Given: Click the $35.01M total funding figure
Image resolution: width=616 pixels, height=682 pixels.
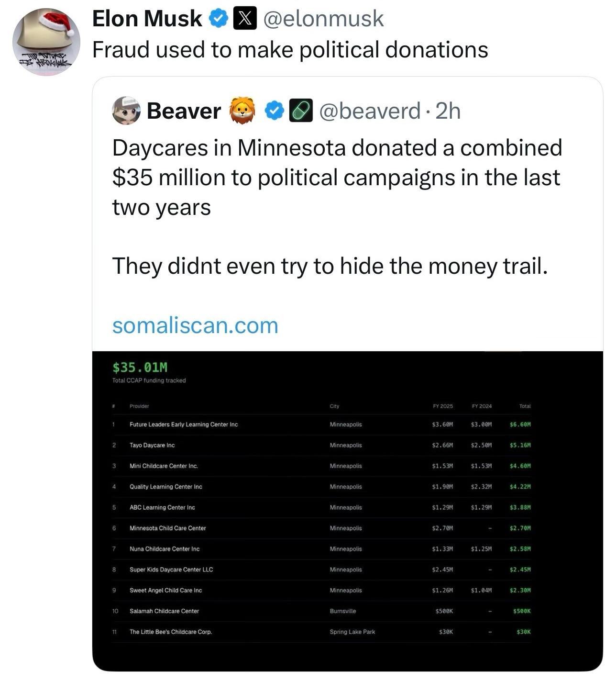Looking at the screenshot, I should point(140,368).
